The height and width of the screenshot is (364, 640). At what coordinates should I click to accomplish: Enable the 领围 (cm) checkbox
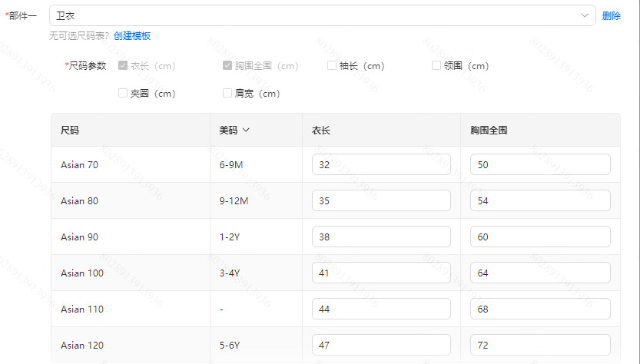coord(436,65)
